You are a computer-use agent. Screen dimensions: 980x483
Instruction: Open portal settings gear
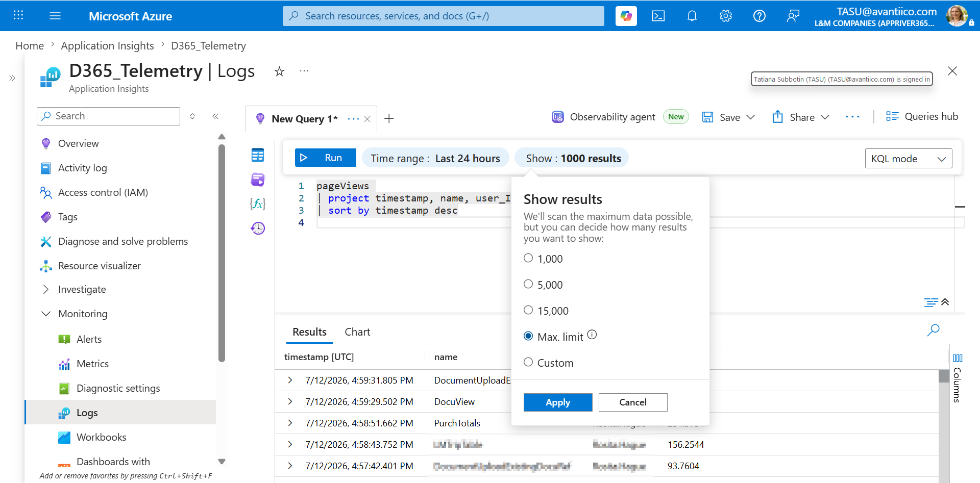[x=726, y=16]
